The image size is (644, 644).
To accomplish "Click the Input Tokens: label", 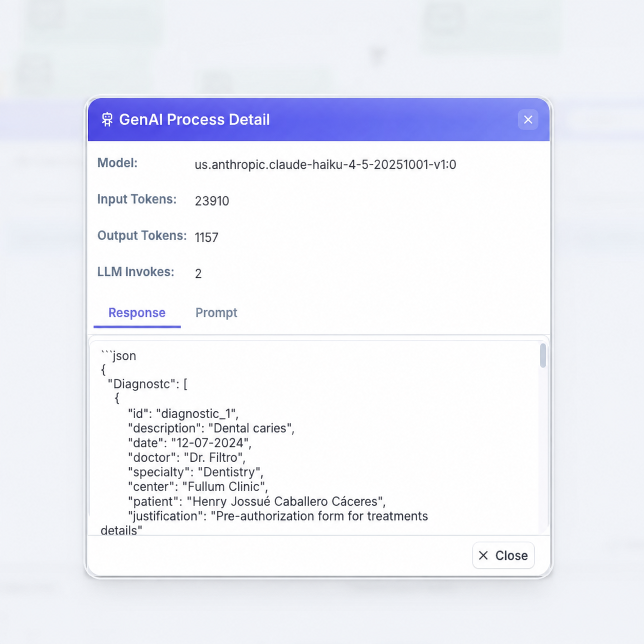I will 137,199.
